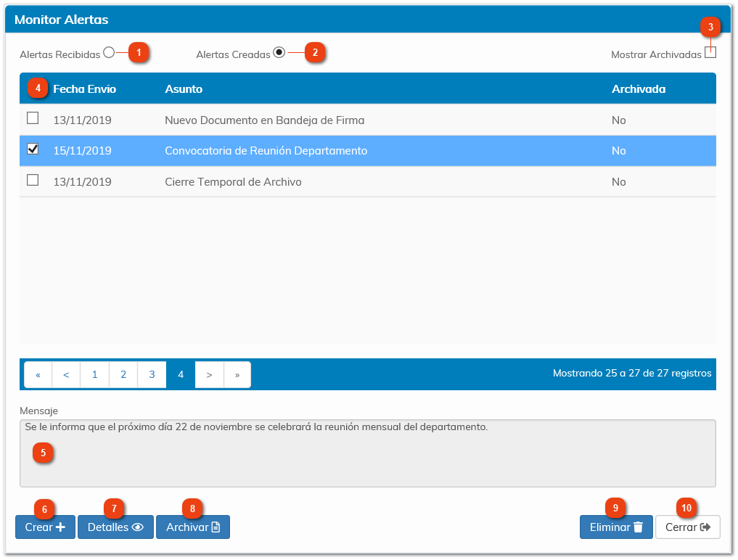Click the Eliminar button label
738x560 pixels.
coord(610,527)
